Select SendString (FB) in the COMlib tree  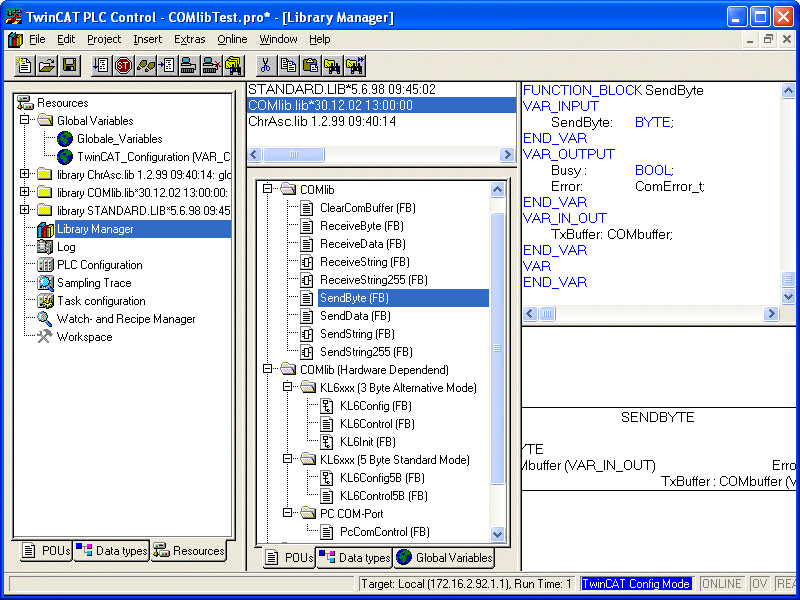click(358, 335)
